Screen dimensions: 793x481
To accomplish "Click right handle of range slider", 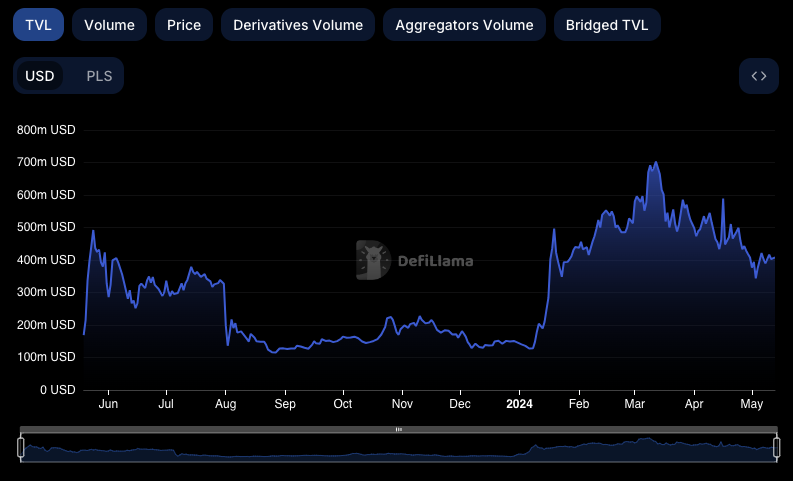I will pos(777,448).
